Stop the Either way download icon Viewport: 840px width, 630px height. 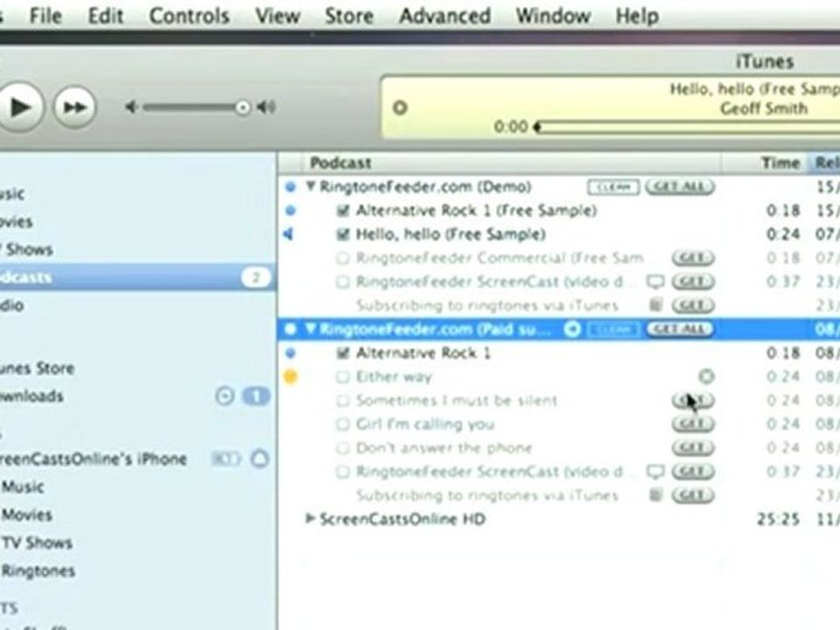tap(707, 376)
